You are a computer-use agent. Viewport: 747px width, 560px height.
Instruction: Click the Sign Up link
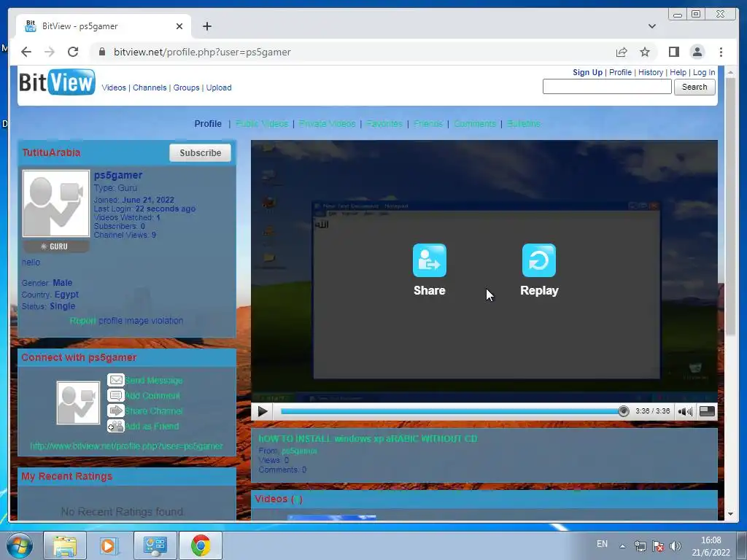(587, 72)
